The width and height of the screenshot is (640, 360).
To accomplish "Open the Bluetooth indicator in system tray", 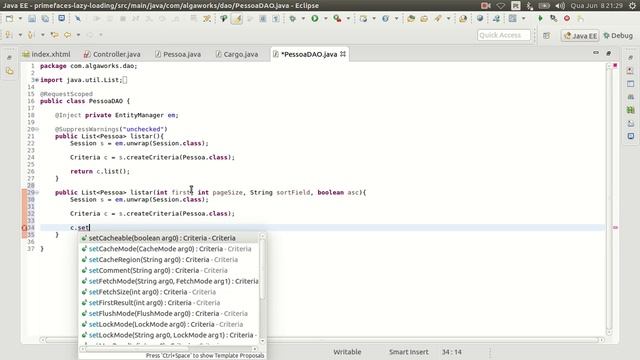I will coord(529,6).
